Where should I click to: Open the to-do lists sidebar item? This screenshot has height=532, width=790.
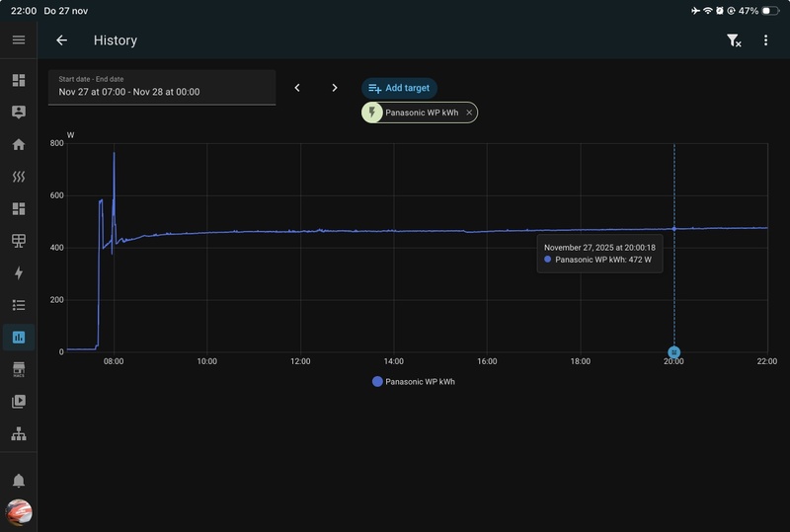click(x=18, y=305)
